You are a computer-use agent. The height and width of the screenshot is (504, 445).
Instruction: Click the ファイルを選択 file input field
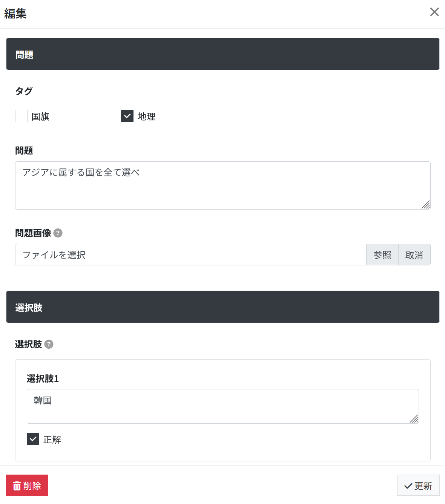click(191, 255)
